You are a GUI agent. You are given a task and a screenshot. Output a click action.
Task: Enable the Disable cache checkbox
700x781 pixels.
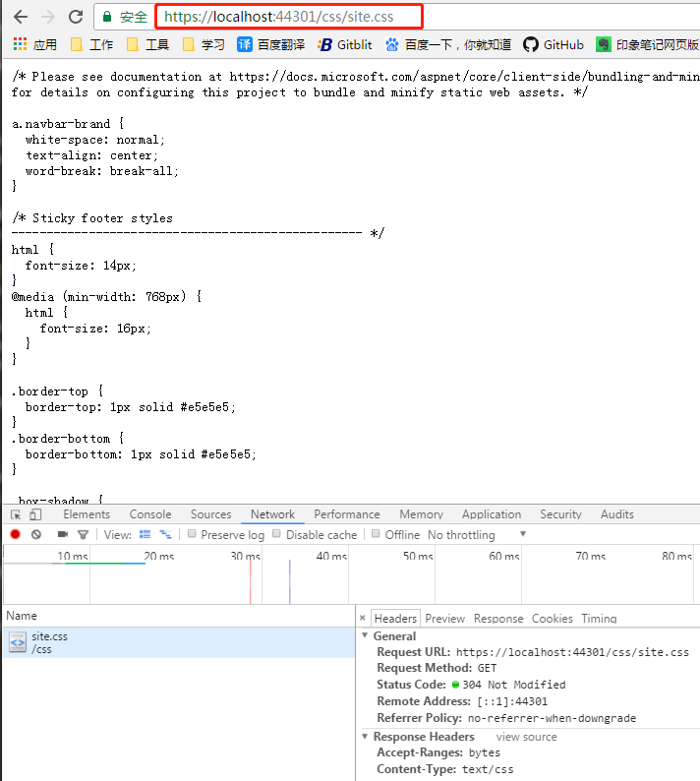click(277, 534)
